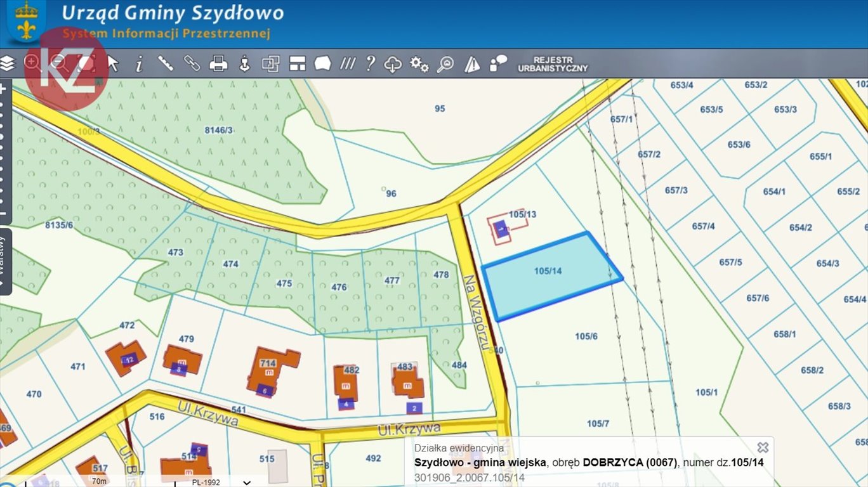868x487 pixels.
Task: Expand the Warstwy side panel tab
Action: (x=5, y=262)
